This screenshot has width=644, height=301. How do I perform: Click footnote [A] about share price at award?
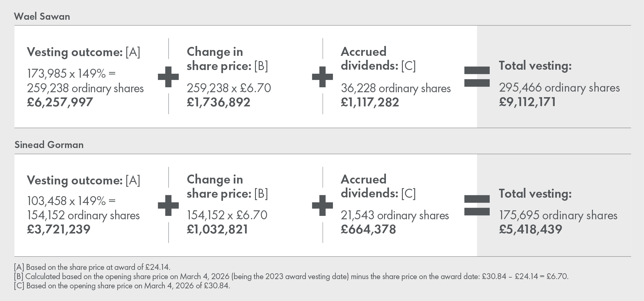pyautogui.click(x=92, y=267)
